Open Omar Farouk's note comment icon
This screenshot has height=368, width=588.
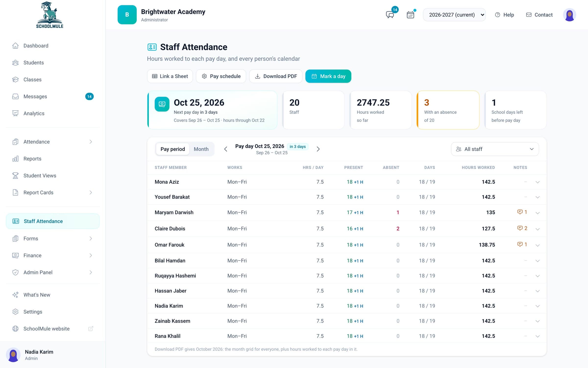(522, 244)
